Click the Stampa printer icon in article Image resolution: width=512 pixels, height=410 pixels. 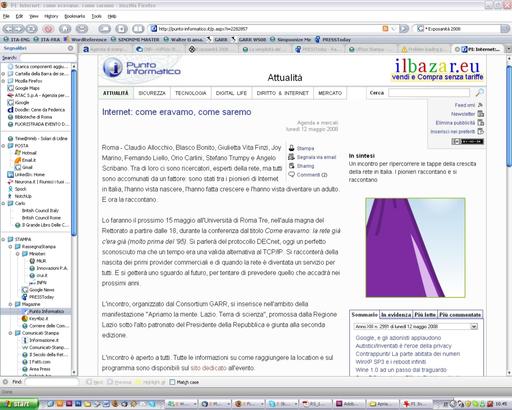[x=292, y=148]
